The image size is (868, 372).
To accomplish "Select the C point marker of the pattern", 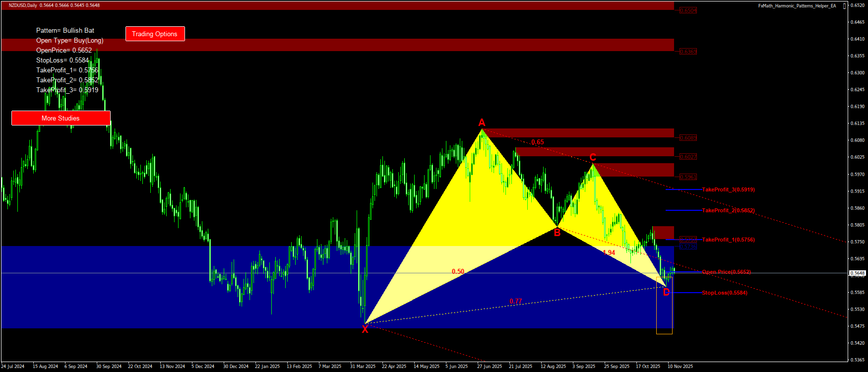I will [x=593, y=158].
